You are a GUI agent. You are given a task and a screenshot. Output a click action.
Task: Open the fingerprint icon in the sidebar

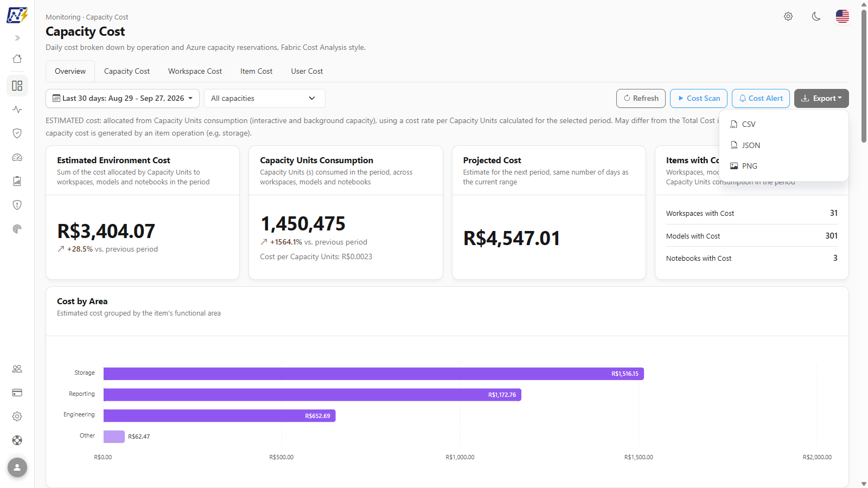point(17,229)
